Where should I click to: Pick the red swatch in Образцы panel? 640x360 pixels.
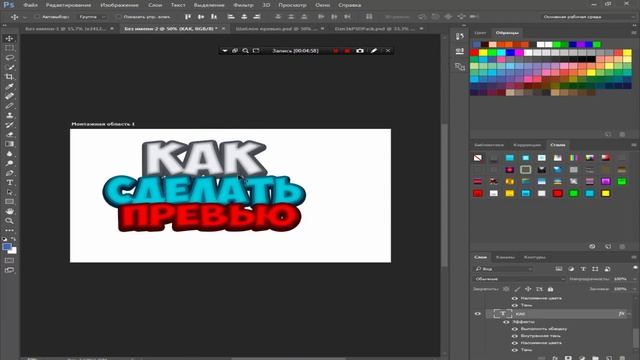(x=474, y=53)
